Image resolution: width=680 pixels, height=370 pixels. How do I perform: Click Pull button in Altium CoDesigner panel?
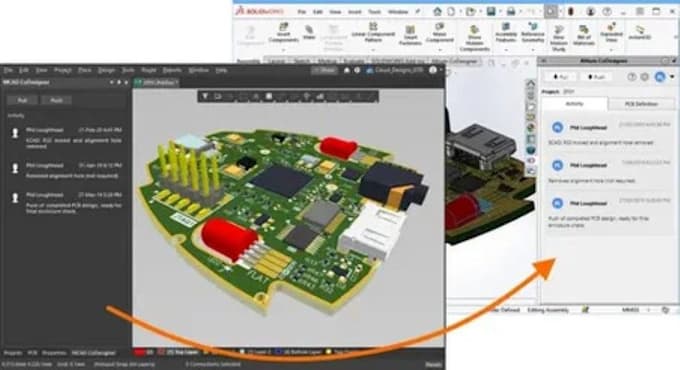pyautogui.click(x=22, y=100)
